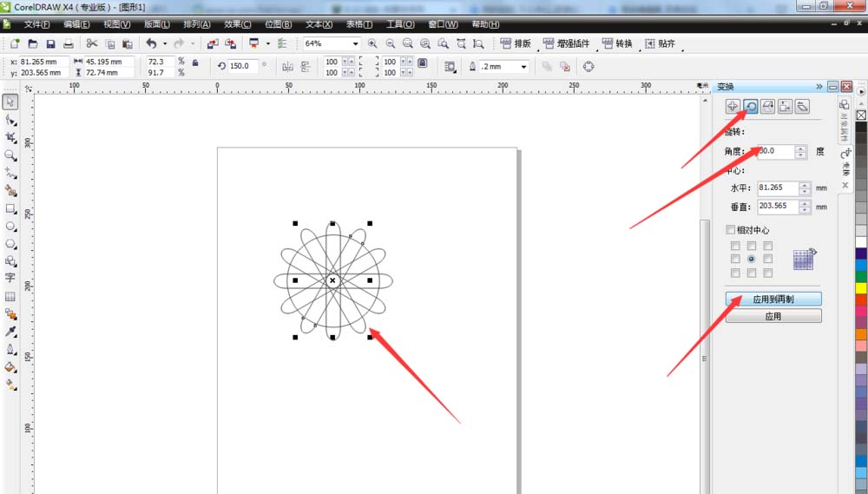Click the Zoom In magnifier icon
Image resolution: width=868 pixels, height=494 pixels.
[x=372, y=43]
